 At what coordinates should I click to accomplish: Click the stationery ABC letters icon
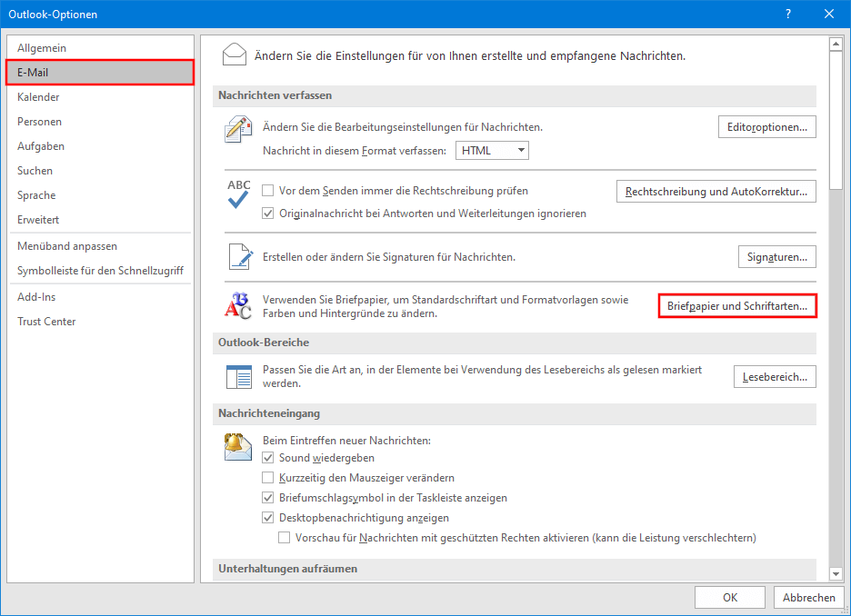click(238, 306)
